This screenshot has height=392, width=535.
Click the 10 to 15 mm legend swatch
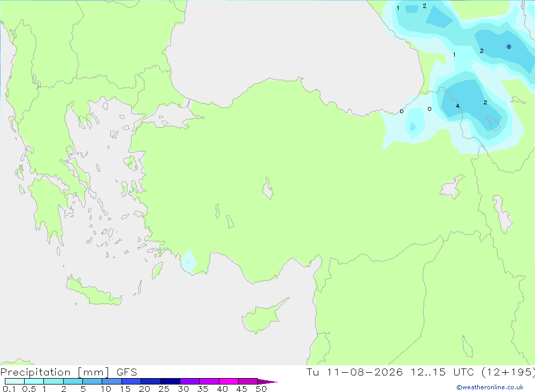pos(112,381)
